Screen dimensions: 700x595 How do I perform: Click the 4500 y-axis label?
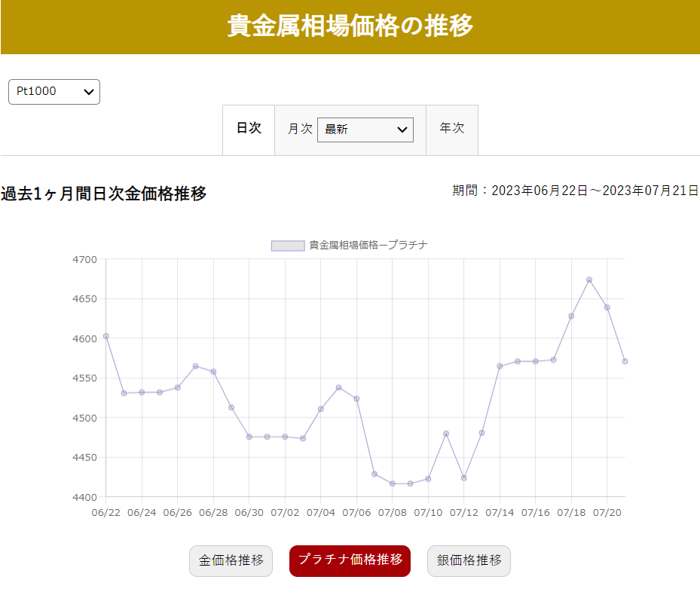(84, 418)
